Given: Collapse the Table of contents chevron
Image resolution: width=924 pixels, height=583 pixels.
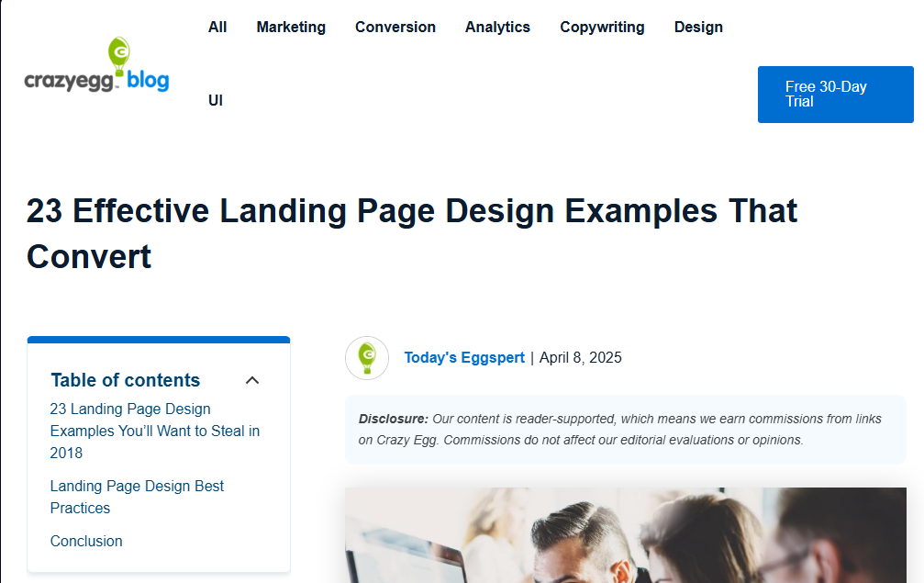Looking at the screenshot, I should click(x=252, y=380).
